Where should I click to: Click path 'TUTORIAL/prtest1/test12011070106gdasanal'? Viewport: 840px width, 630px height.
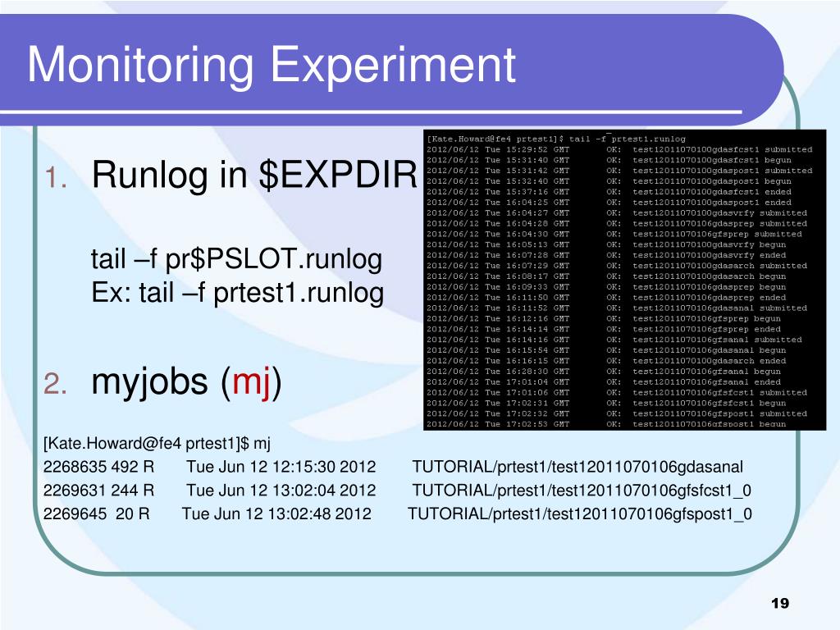(x=577, y=467)
